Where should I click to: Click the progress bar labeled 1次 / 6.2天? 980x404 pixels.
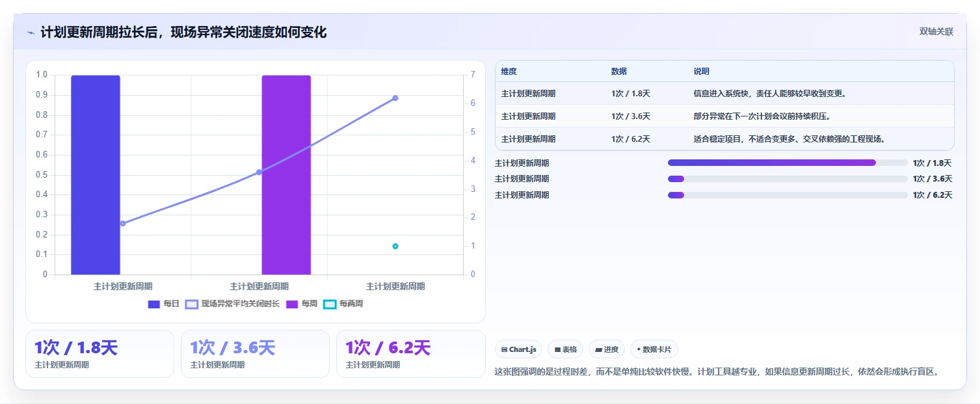tap(788, 195)
